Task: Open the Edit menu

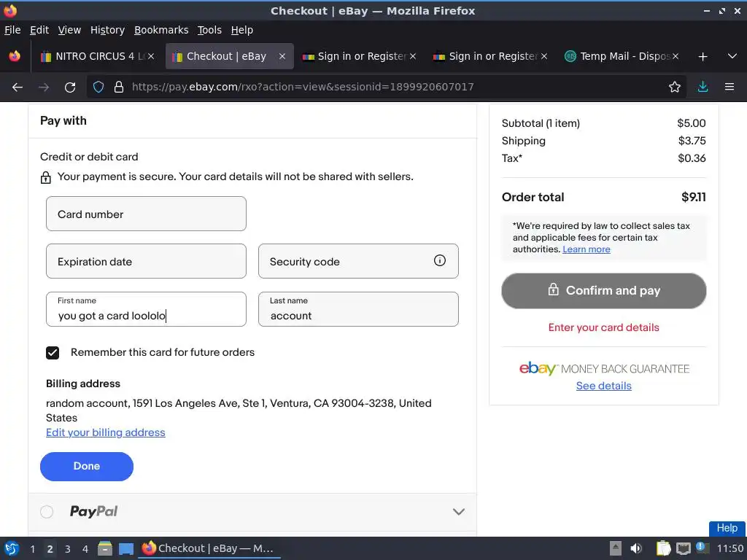Action: coord(39,30)
